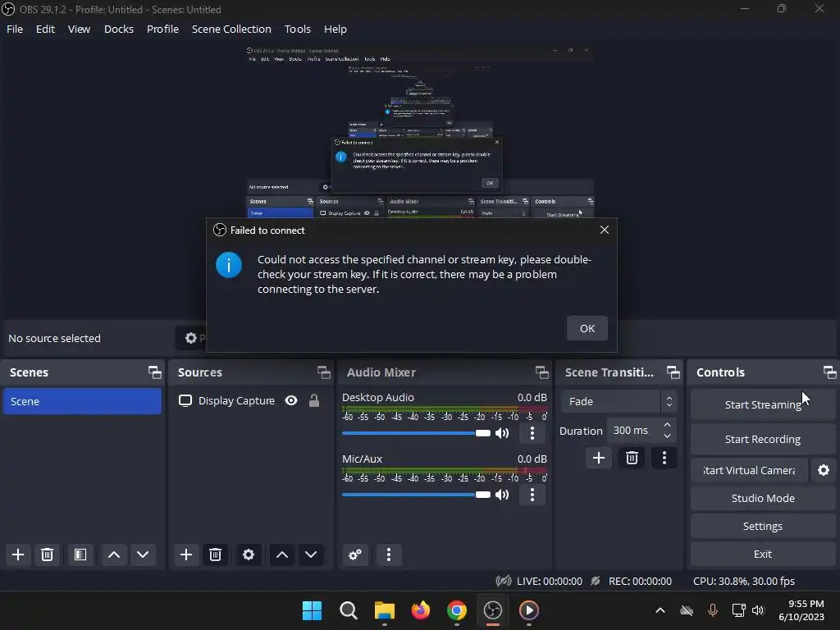The width and height of the screenshot is (840, 630).
Task: Open the transition properties three-dot menu
Action: [664, 458]
